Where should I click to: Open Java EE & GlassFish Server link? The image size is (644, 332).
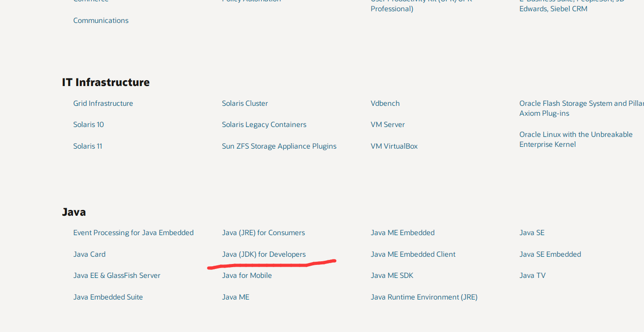coord(117,275)
